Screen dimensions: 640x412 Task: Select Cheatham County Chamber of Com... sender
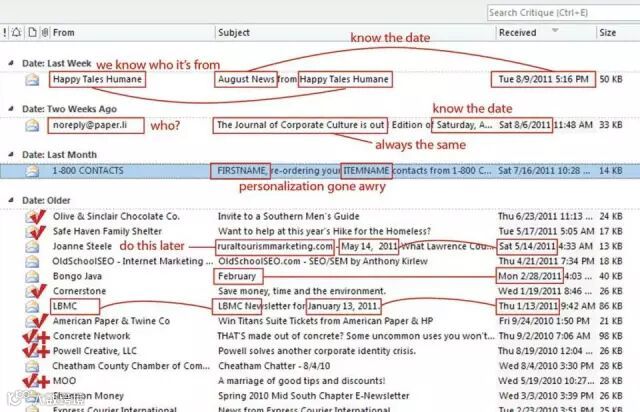pos(131,366)
